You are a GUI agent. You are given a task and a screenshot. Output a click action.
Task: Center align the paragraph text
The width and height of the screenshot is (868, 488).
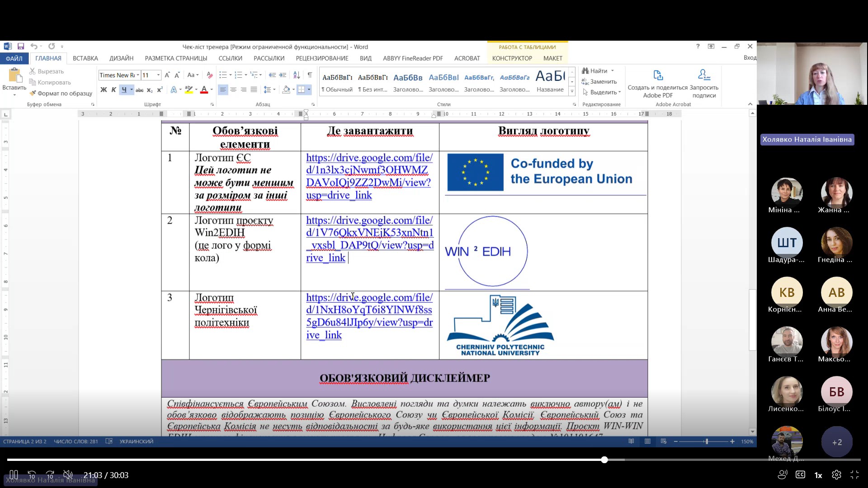[x=233, y=89]
